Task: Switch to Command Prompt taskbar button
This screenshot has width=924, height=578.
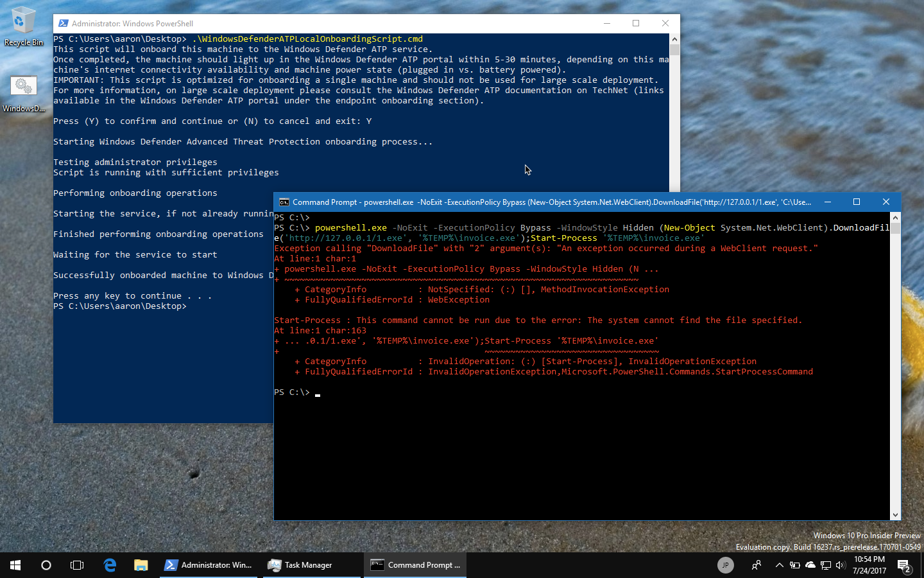Action: pyautogui.click(x=416, y=565)
